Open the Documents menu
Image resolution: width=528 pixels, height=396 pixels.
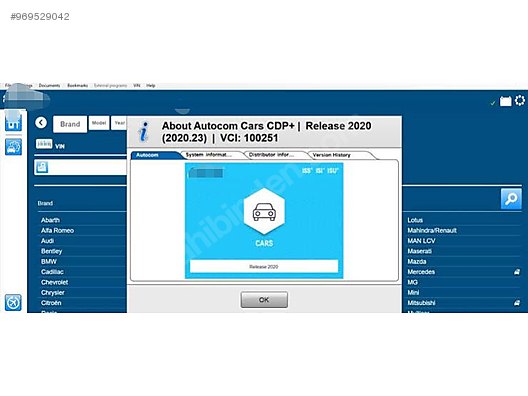tap(49, 86)
